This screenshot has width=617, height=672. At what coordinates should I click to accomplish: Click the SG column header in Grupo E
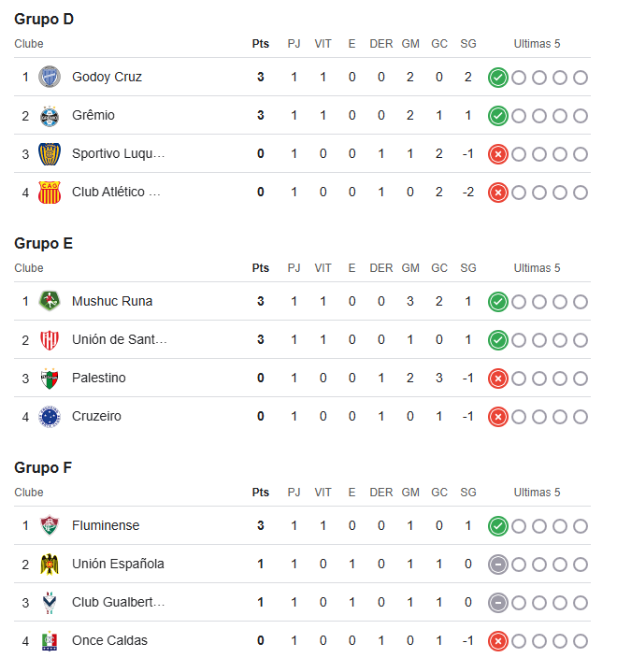point(467,268)
